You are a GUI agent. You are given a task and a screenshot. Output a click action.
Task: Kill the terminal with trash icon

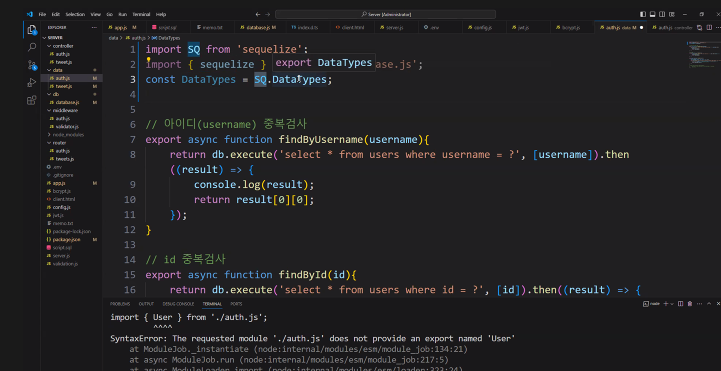[690, 304]
